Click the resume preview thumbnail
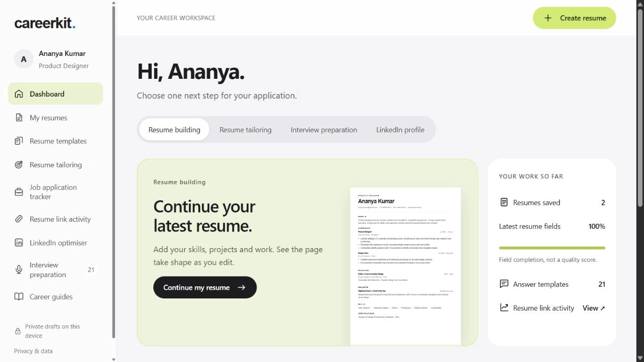 405,266
